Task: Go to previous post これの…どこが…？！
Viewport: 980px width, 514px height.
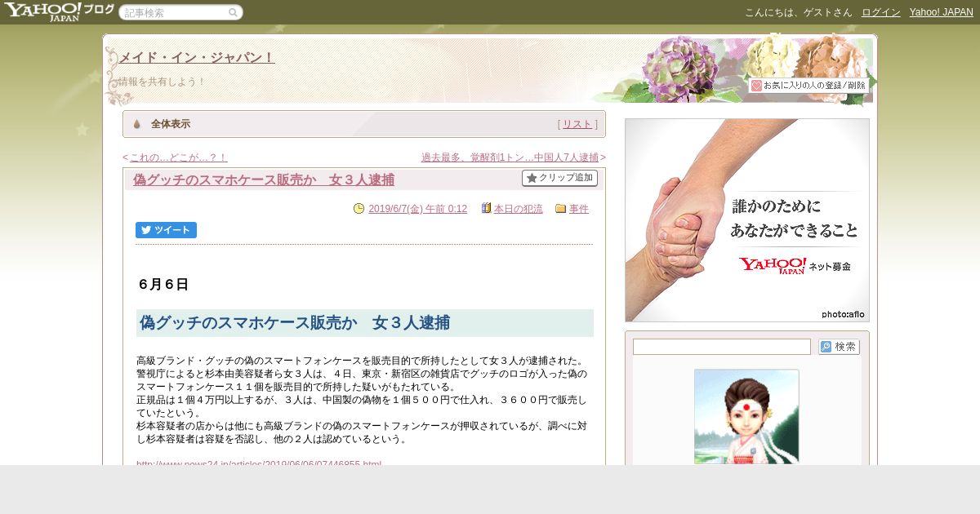Action: 179,157
